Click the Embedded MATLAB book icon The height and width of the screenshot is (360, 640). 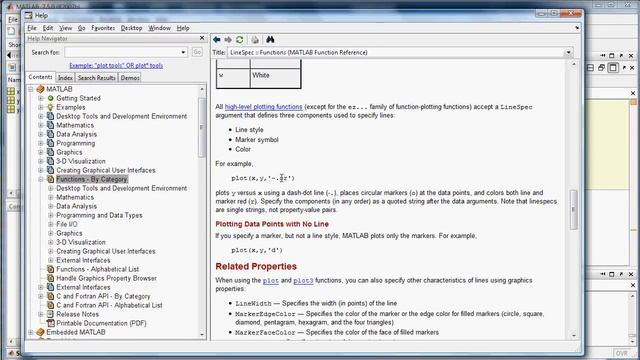tap(40, 332)
